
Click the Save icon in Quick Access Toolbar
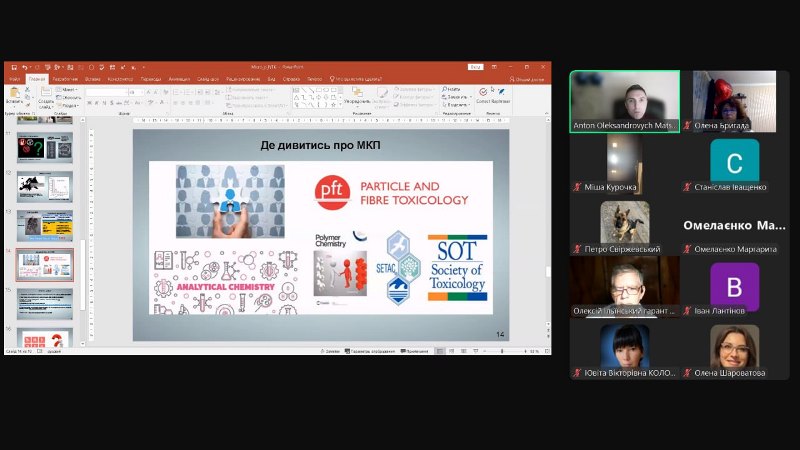(x=14, y=67)
